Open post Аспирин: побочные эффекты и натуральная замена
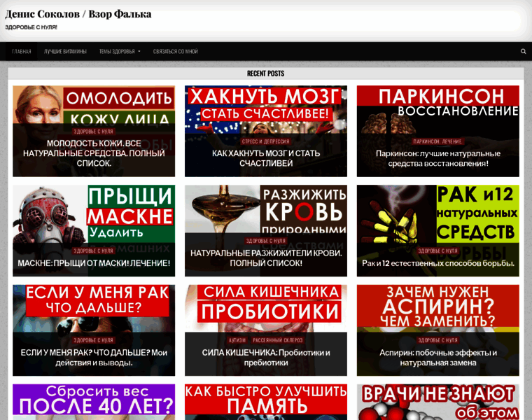Image resolution: width=532 pixels, height=420 pixels. [438, 358]
